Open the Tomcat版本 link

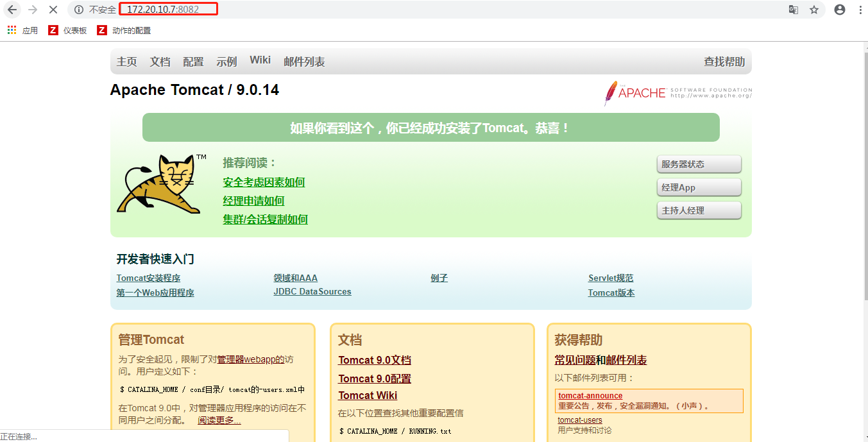(x=611, y=293)
